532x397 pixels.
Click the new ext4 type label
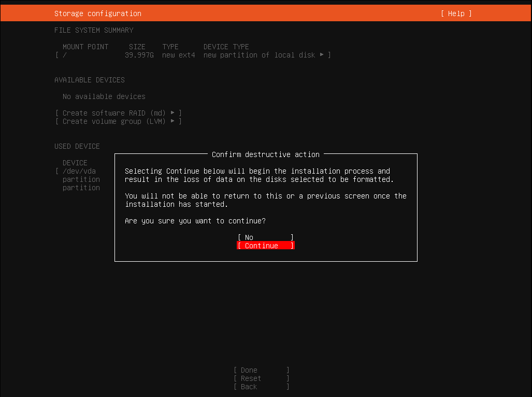click(x=178, y=54)
